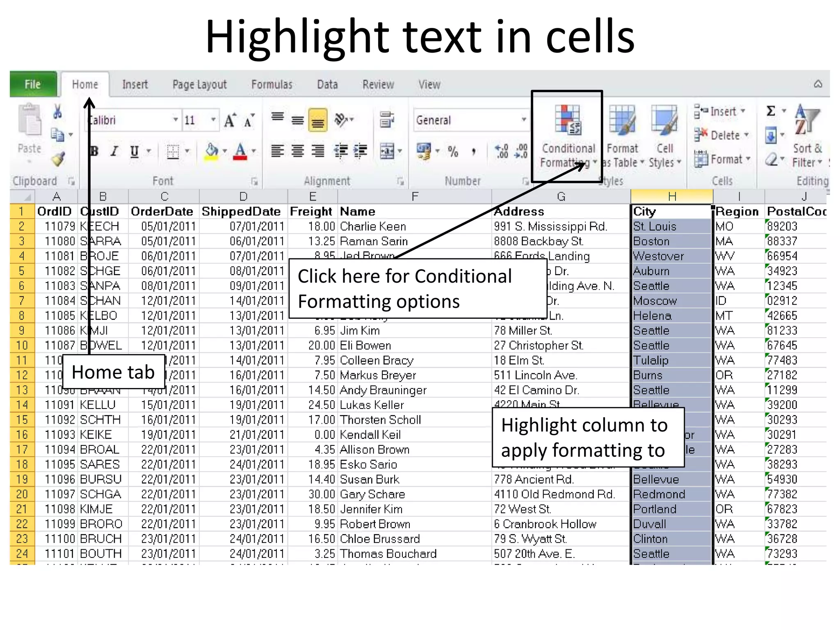Screen dimensions: 840x630
Task: Expand the Font Color dropdown arrow
Action: coord(254,151)
